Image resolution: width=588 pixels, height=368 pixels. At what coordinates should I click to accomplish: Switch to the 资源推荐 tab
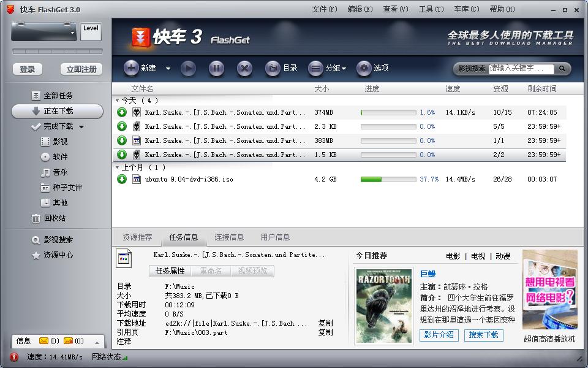tap(137, 237)
